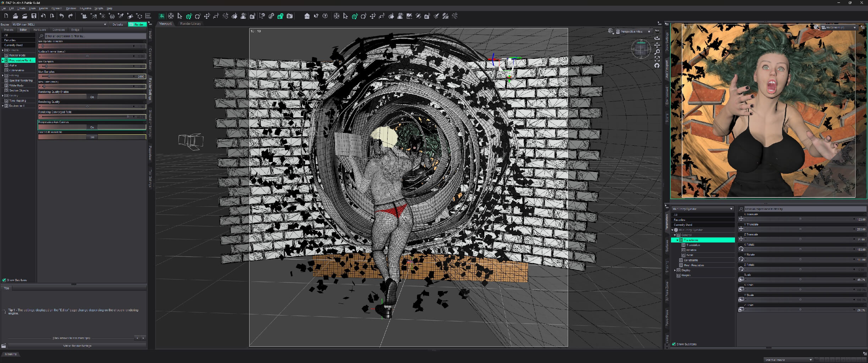
Task: Expand the Environment group in render settings
Action: [3, 106]
